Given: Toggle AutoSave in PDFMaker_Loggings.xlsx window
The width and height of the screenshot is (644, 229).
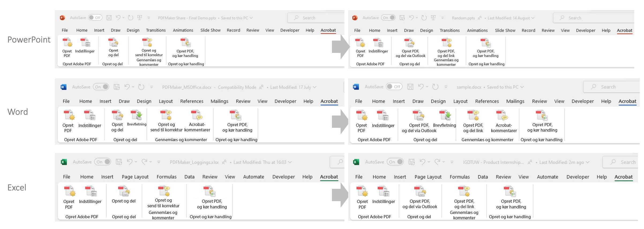Looking at the screenshot, I should pos(103,162).
